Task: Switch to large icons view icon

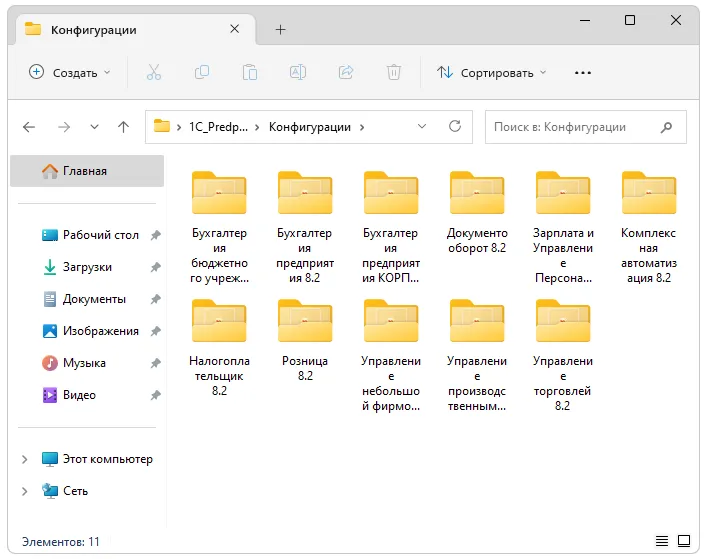Action: coord(684,541)
